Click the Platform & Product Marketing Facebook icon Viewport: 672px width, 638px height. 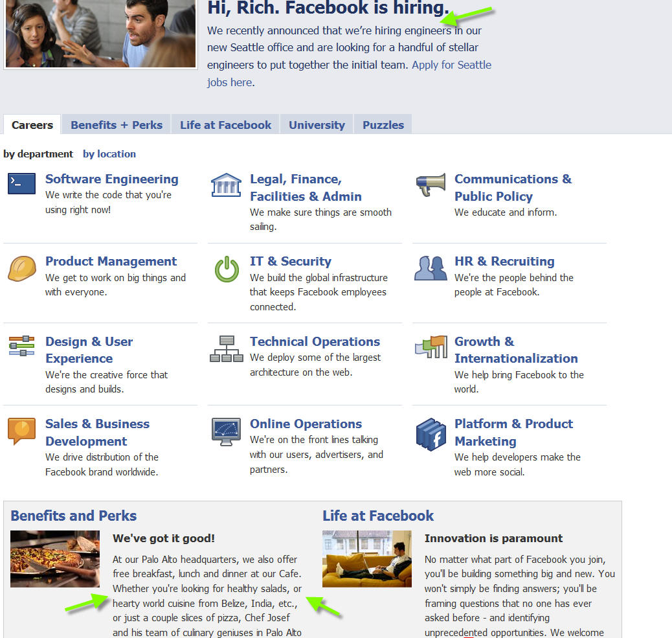pyautogui.click(x=431, y=435)
